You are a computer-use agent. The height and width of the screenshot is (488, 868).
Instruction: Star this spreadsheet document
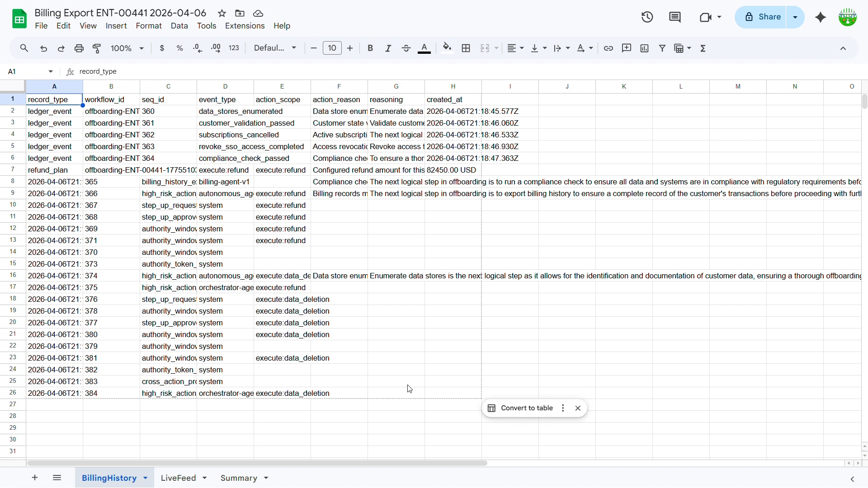[222, 14]
